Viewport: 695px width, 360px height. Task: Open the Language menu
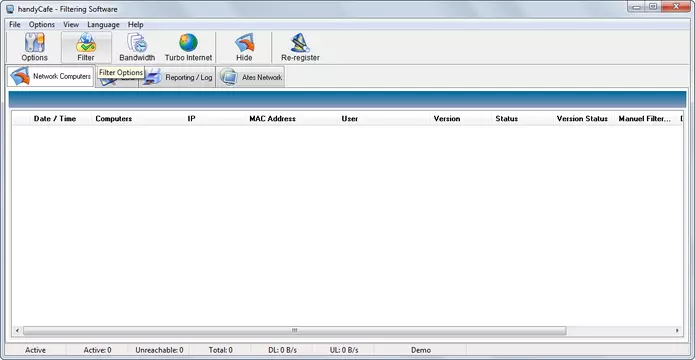(103, 24)
